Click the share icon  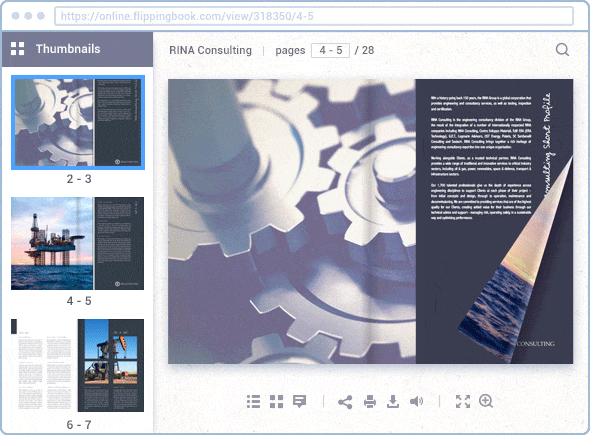click(345, 402)
